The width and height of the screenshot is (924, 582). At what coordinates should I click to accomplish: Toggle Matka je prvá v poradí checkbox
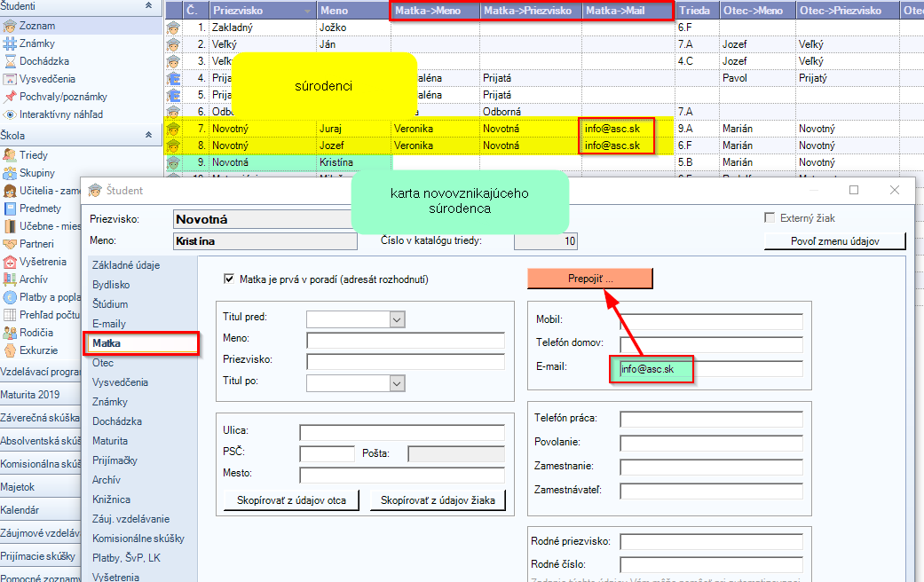tap(229, 279)
